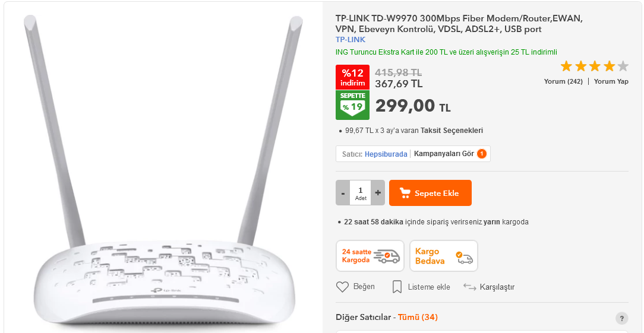Viewport: 644px width, 333px height.
Task: Click the question mark help icon
Action: click(x=621, y=318)
